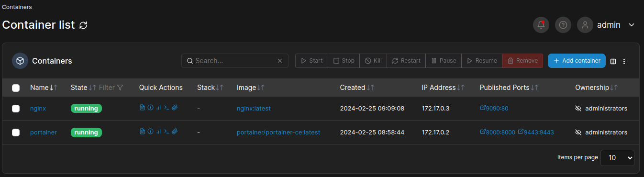Click the Kill button
This screenshot has height=177, width=644.
tap(373, 61)
